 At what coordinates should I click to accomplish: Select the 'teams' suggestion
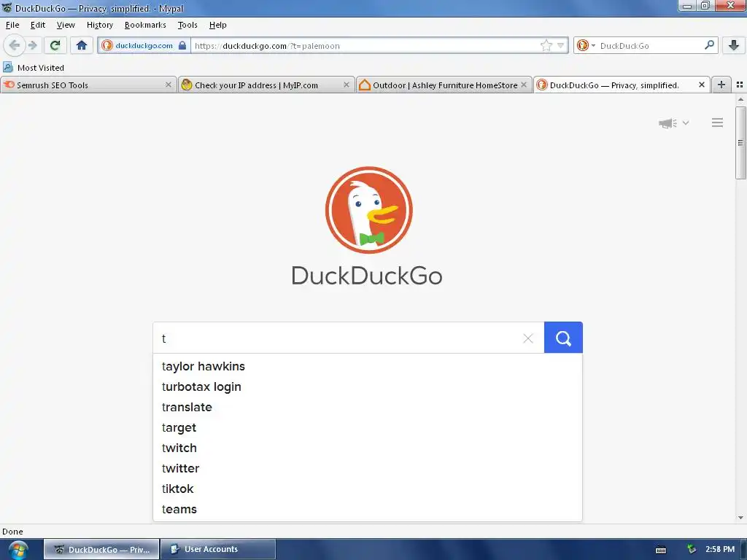(368, 510)
